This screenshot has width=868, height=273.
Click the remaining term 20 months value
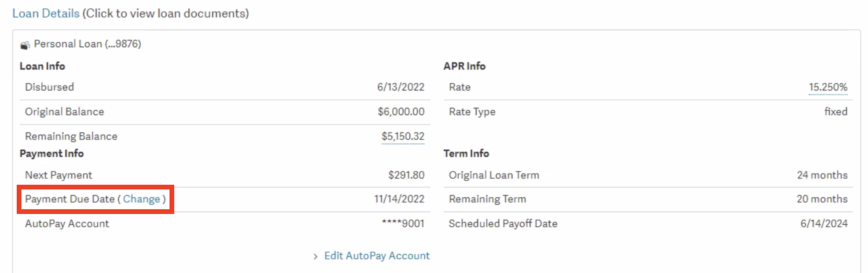(x=822, y=199)
